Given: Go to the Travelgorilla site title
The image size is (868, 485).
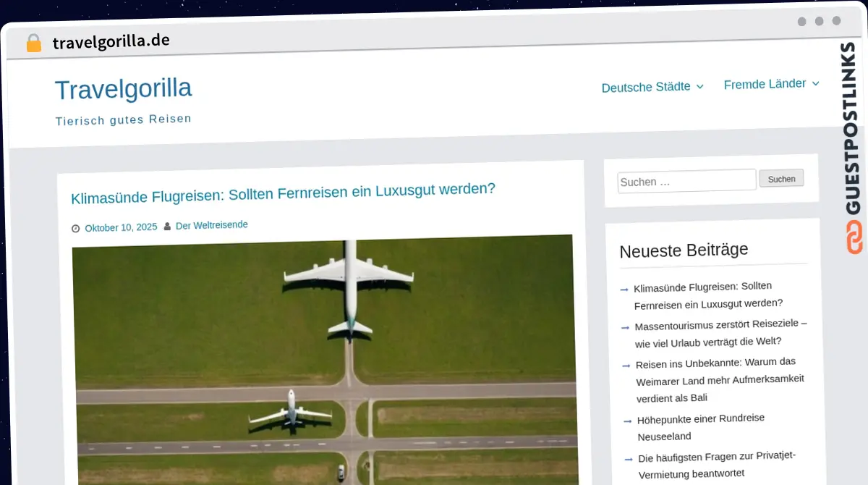Looking at the screenshot, I should (123, 89).
